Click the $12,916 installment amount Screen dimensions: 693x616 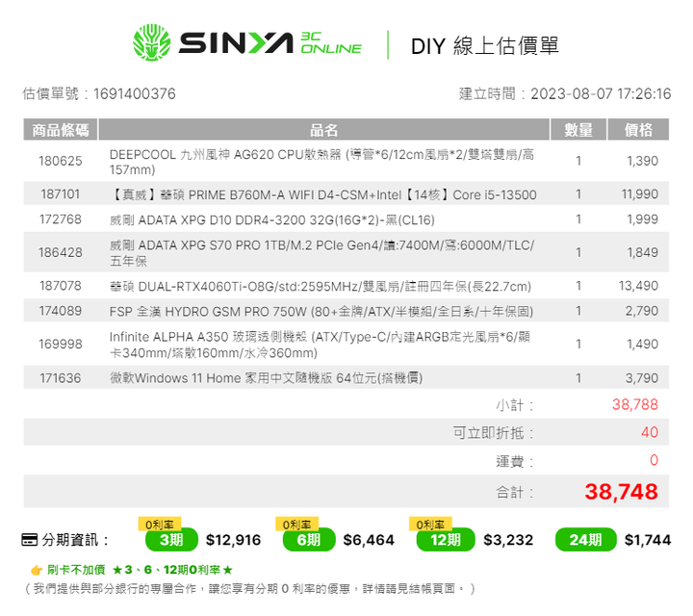[233, 540]
